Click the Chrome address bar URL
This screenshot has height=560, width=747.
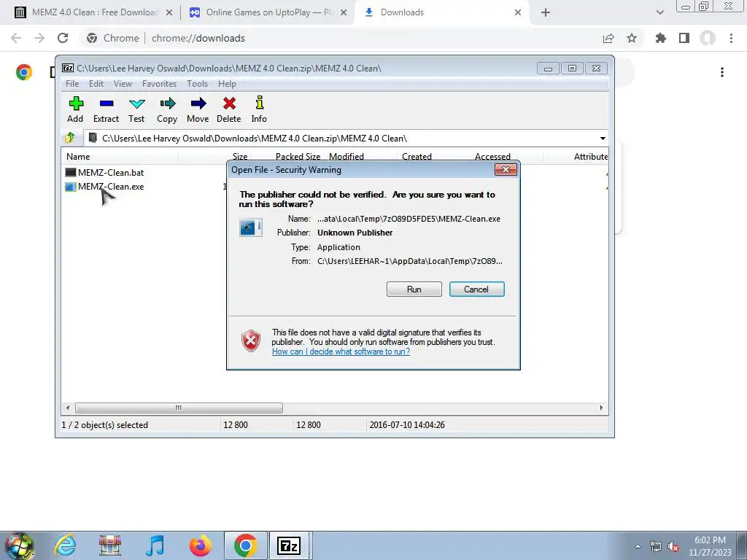coord(198,38)
